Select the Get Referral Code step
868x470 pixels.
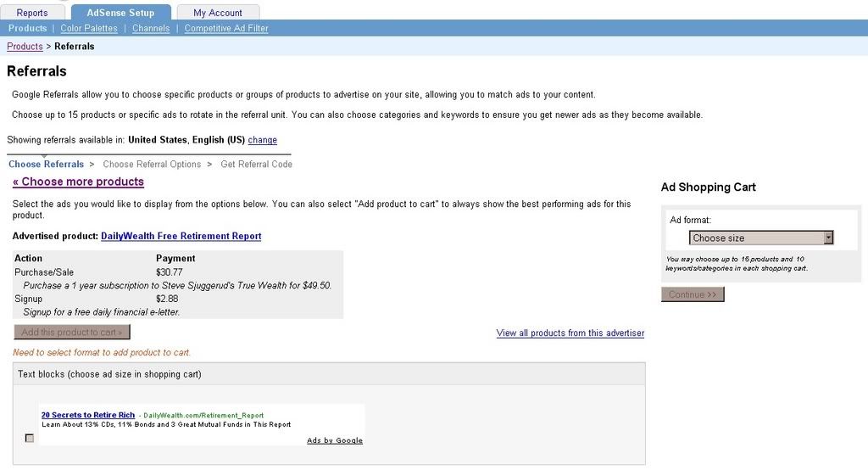(x=256, y=164)
